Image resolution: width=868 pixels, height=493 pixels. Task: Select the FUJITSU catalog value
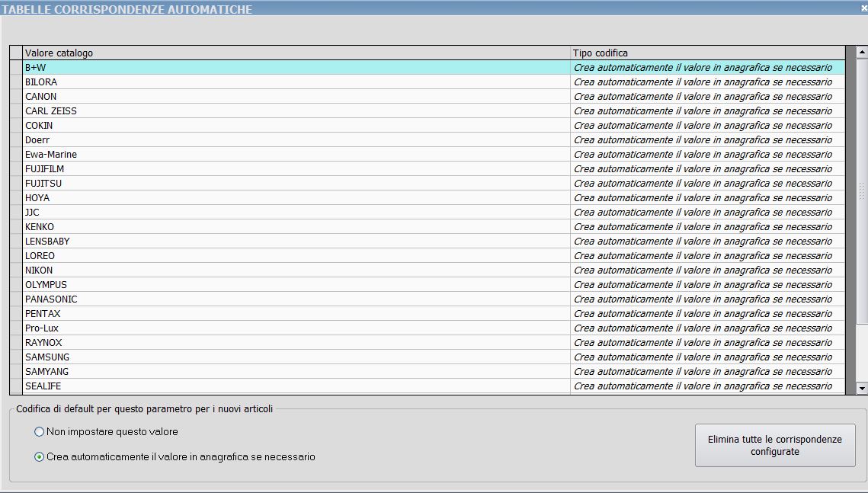point(296,183)
